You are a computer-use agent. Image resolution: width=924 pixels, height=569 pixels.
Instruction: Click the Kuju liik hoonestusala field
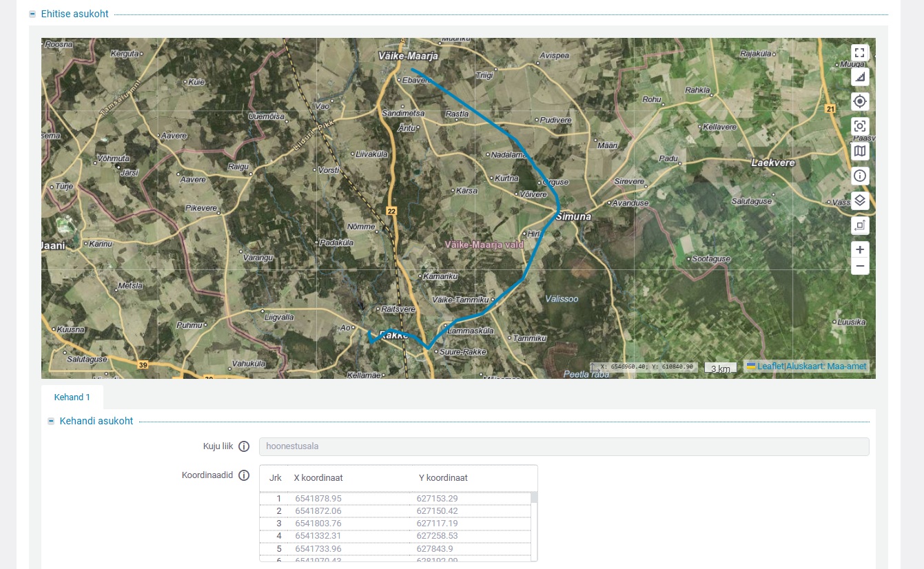(564, 446)
